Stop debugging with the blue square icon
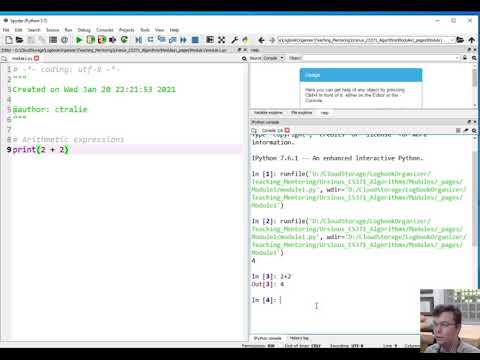The width and height of the screenshot is (480, 360). 195,40
